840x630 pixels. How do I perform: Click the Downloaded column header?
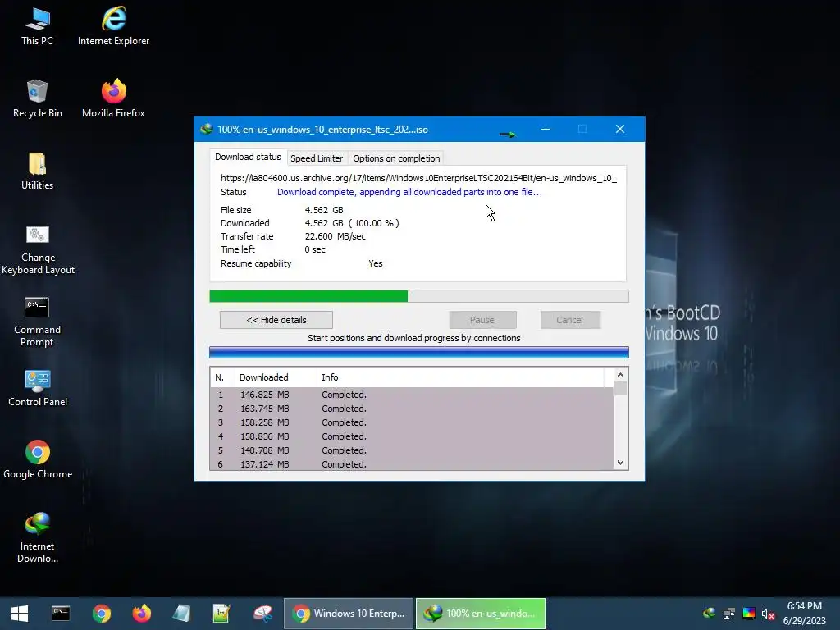click(276, 377)
